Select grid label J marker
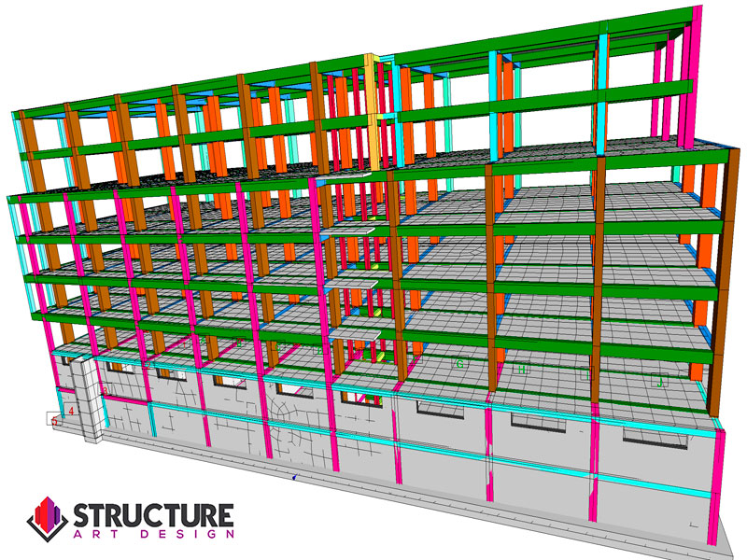Viewport: 747px width, 560px height. [x=659, y=381]
